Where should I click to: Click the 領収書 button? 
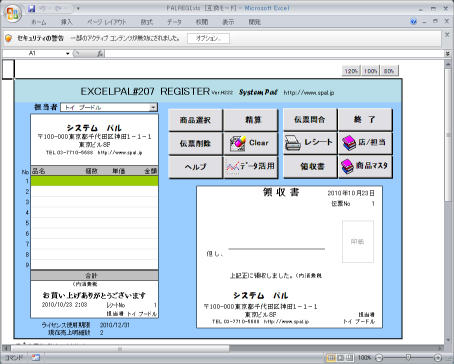point(310,167)
